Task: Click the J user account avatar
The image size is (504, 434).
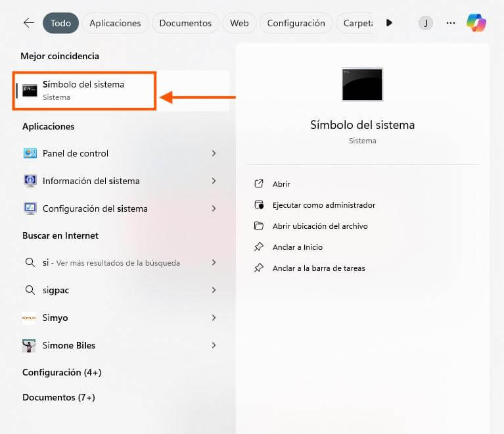Action: pos(426,23)
